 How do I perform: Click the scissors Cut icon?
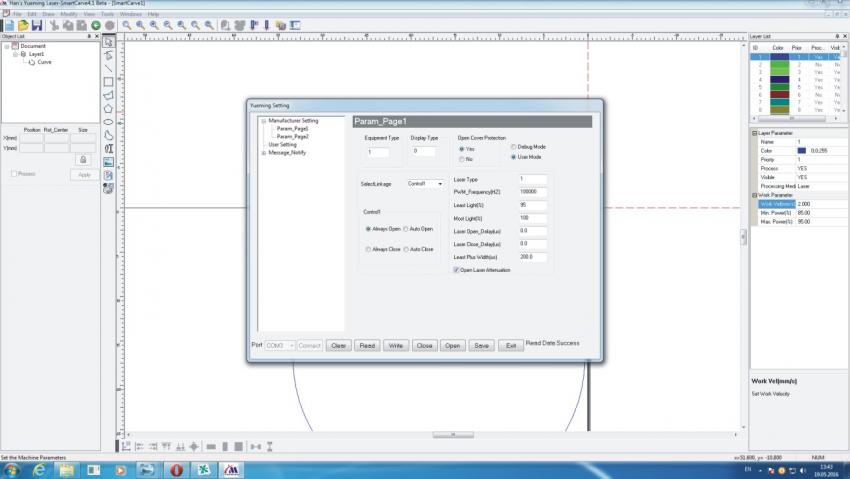click(54, 25)
